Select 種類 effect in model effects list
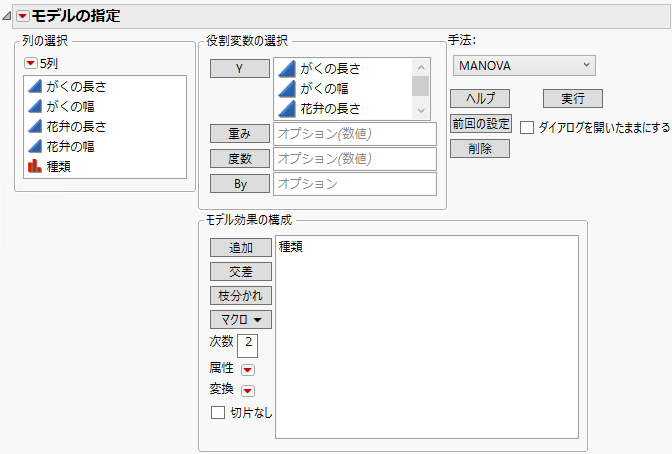Screen dimensions: 672x454 pyautogui.click(x=291, y=247)
